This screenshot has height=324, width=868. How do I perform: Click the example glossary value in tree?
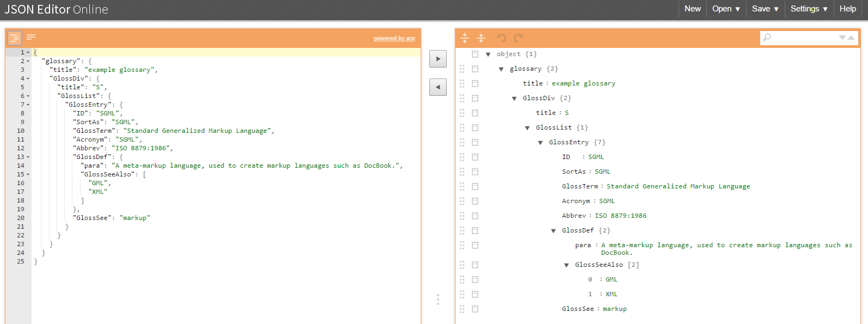tap(583, 83)
